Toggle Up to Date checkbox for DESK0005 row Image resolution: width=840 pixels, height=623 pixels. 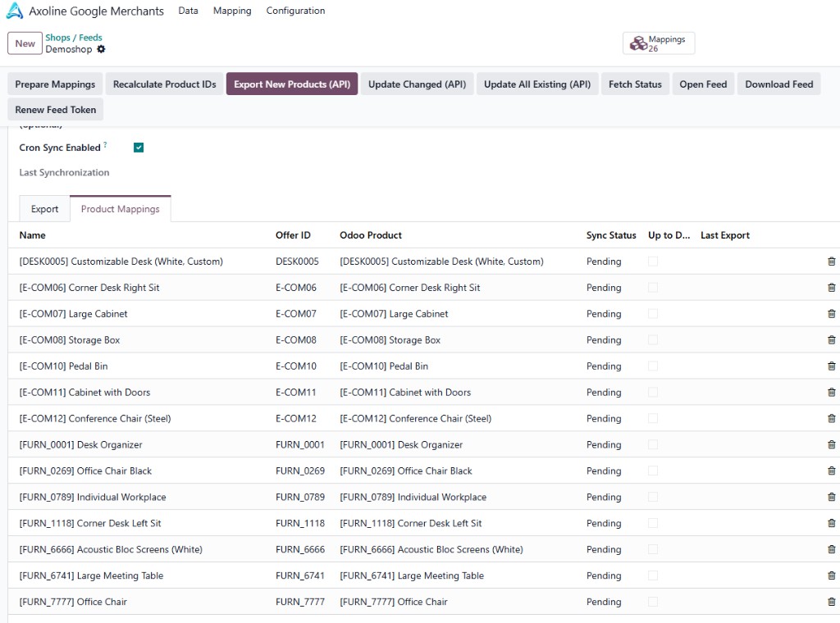click(652, 261)
